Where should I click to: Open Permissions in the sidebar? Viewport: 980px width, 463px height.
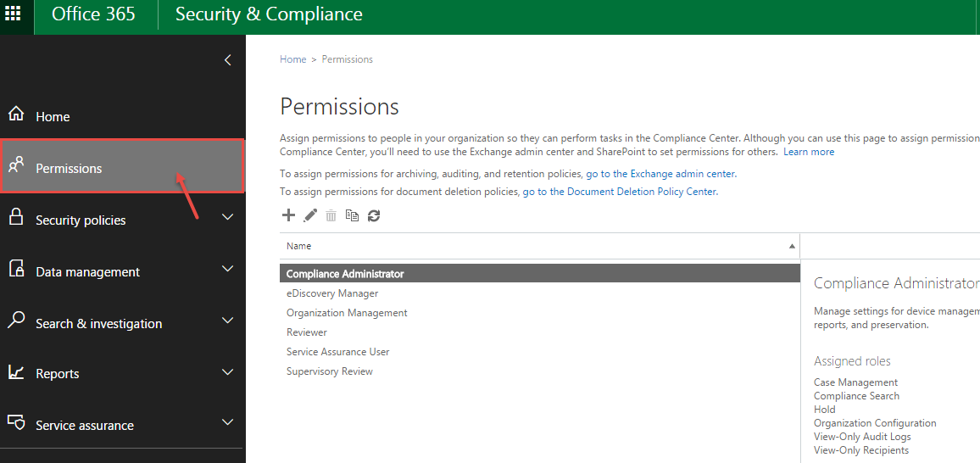tap(69, 168)
